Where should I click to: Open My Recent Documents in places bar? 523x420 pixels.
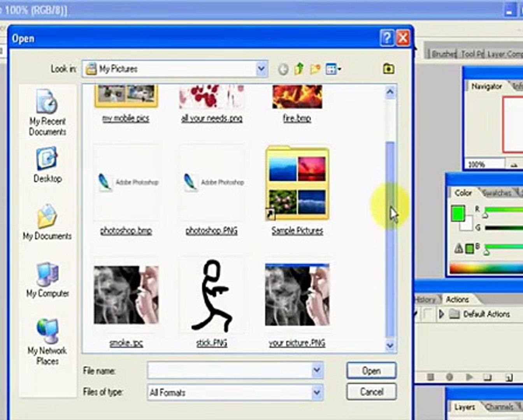[47, 113]
